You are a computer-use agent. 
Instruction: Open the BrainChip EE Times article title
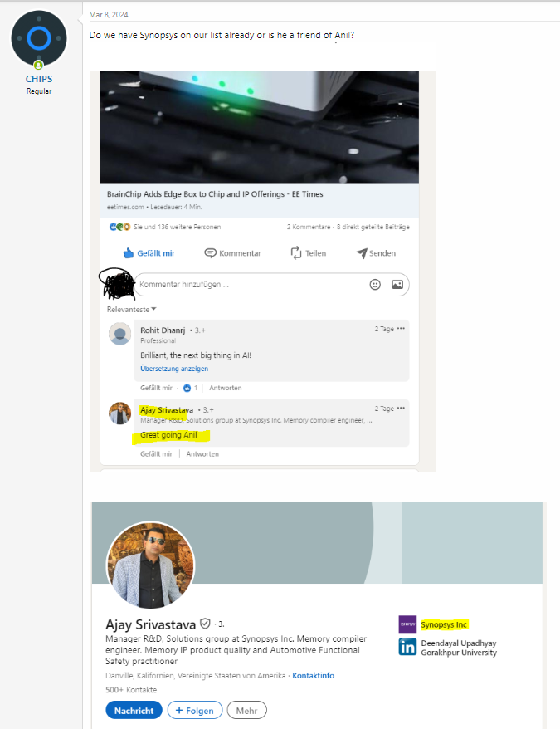click(x=215, y=194)
